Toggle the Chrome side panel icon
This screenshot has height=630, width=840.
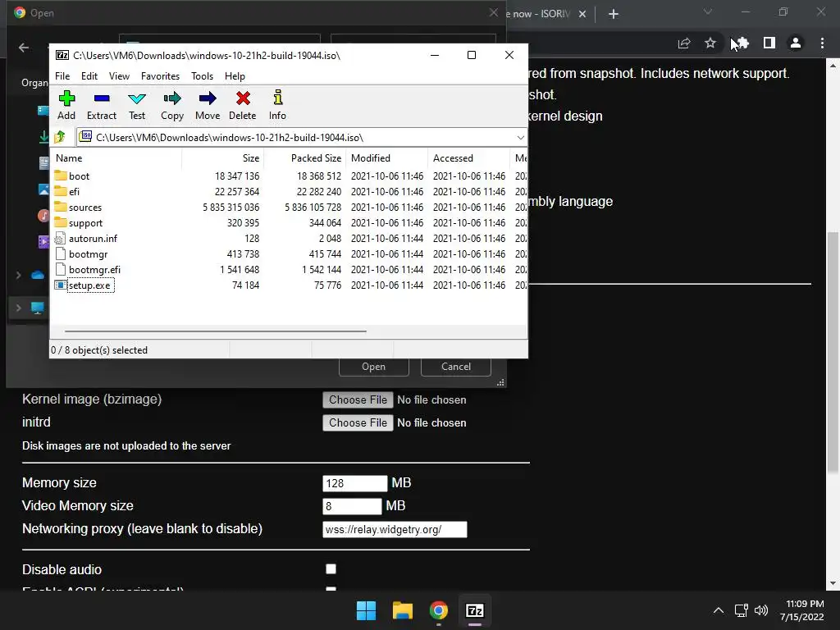pos(769,43)
